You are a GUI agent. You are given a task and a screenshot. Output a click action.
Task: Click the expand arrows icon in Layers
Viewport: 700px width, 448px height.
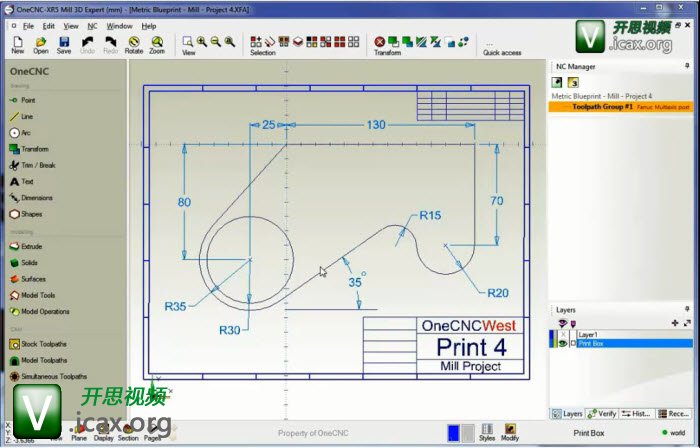687,323
